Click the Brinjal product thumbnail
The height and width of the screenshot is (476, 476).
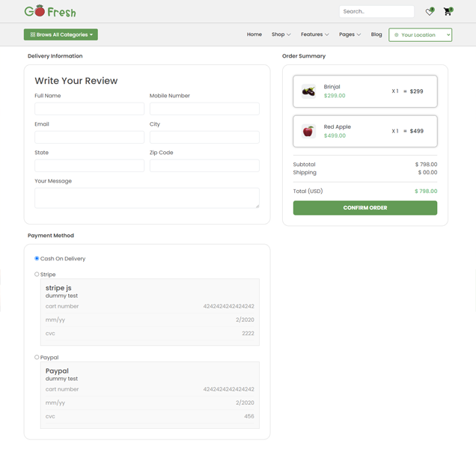click(308, 91)
